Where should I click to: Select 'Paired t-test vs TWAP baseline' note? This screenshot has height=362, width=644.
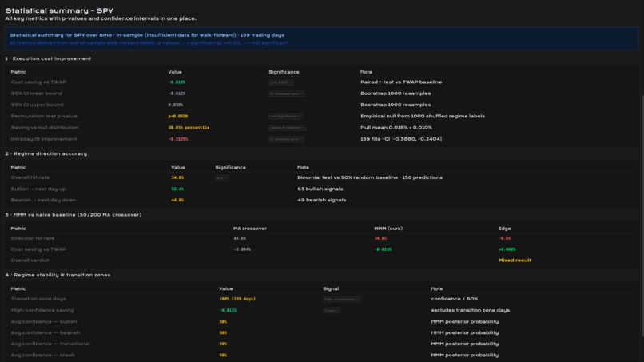(x=401, y=82)
